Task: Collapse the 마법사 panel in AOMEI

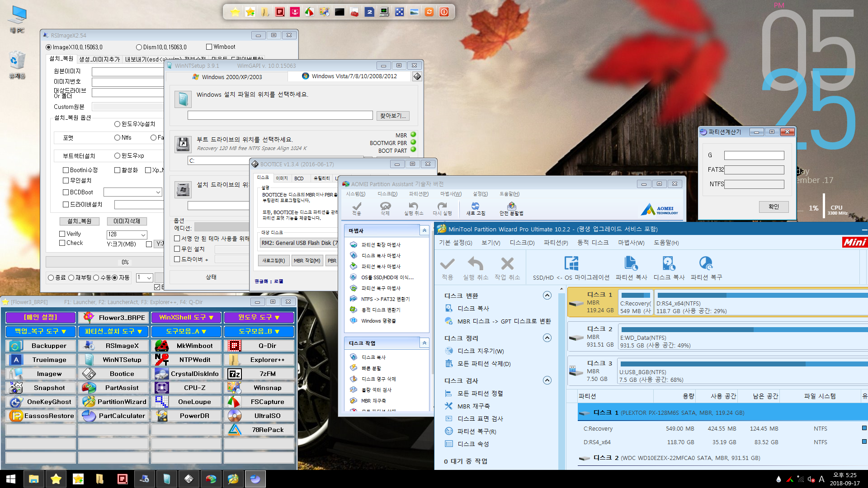Action: coord(424,230)
